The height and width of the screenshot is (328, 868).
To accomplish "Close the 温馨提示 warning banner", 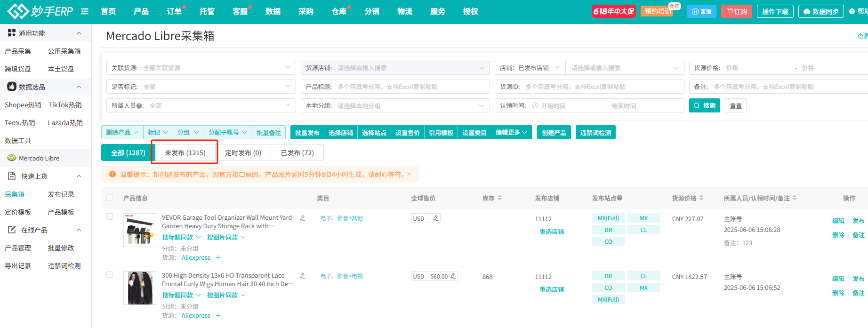I will pos(409,174).
